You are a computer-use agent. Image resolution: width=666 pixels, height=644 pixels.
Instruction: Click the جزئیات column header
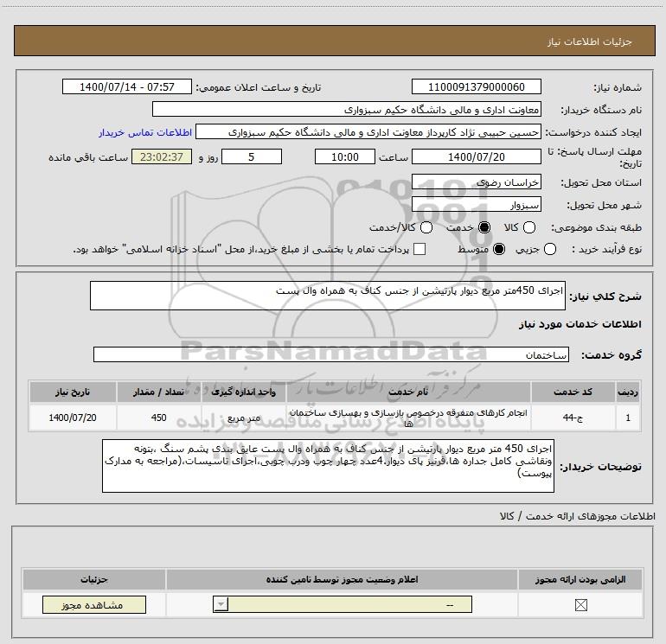pyautogui.click(x=94, y=579)
